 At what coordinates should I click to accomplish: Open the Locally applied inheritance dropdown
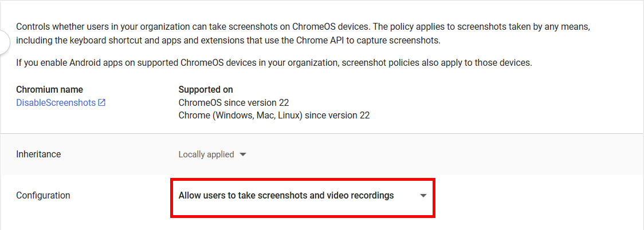(x=213, y=154)
